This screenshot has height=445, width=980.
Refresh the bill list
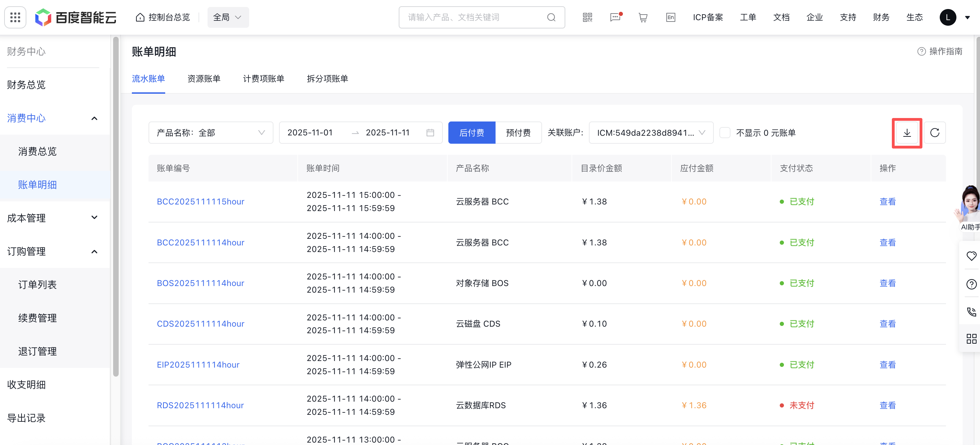click(934, 133)
